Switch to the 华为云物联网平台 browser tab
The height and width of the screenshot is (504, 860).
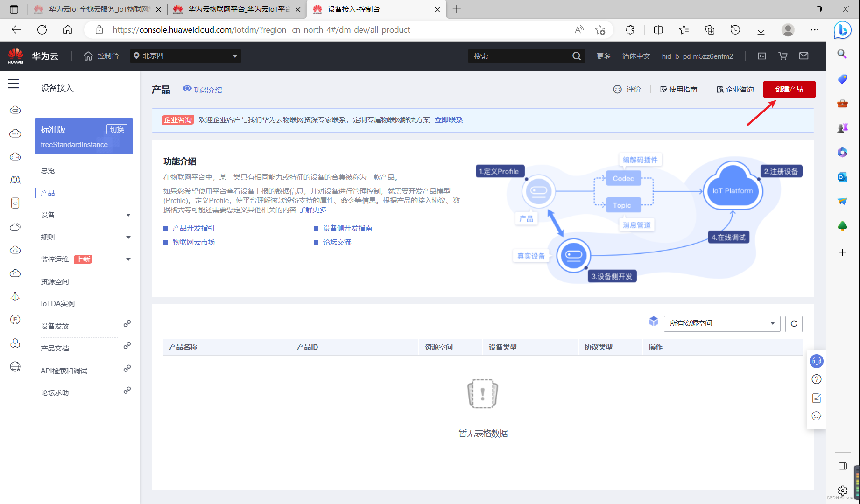coord(237,9)
